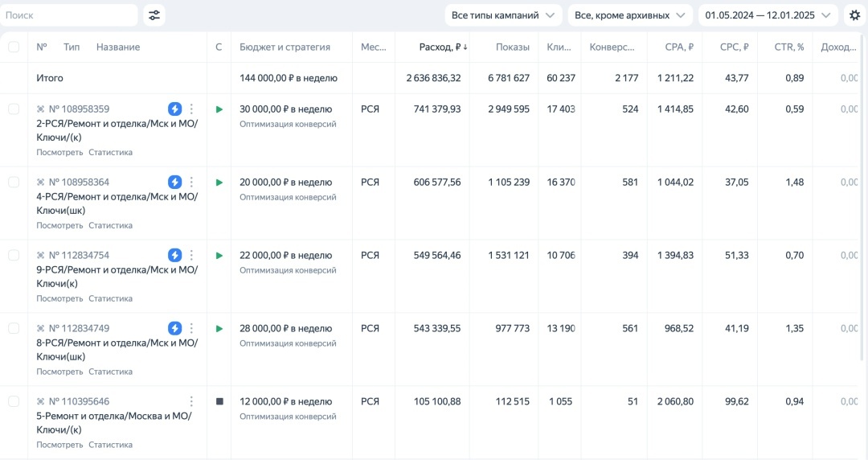Click green play status of campaign 112834754
The width and height of the screenshot is (868, 460).
coord(219,256)
